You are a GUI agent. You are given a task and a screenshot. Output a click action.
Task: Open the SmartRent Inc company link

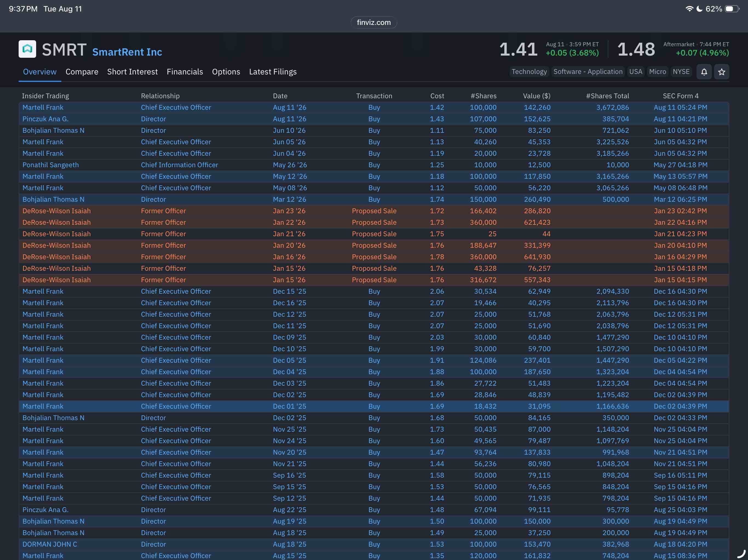(x=127, y=52)
